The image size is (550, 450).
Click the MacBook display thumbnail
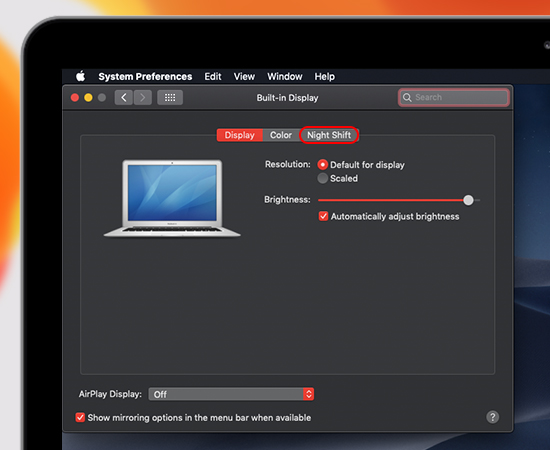tap(172, 198)
